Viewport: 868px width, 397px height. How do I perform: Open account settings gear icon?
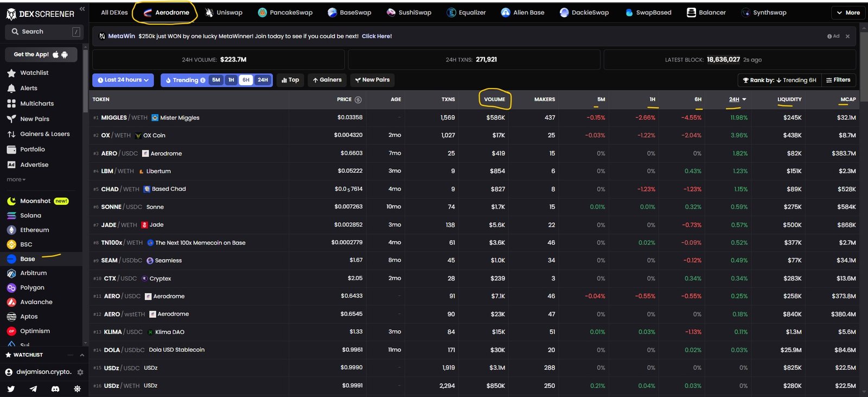80,372
